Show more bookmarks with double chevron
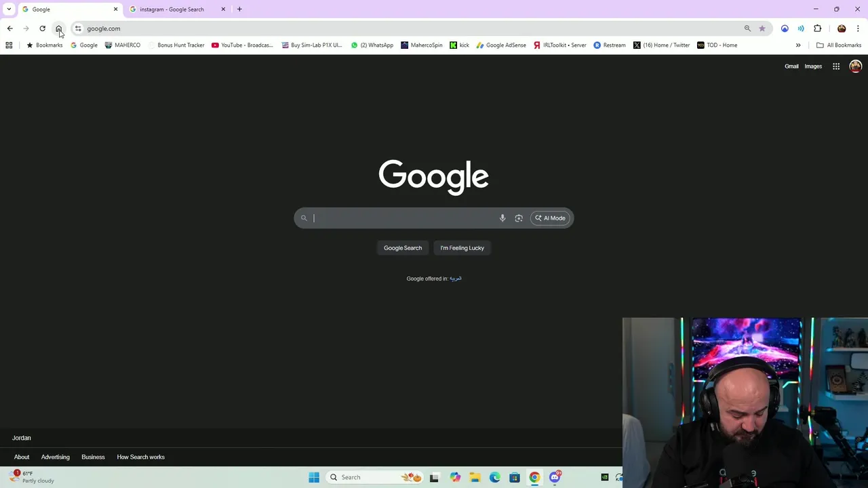This screenshot has width=868, height=488. (798, 45)
